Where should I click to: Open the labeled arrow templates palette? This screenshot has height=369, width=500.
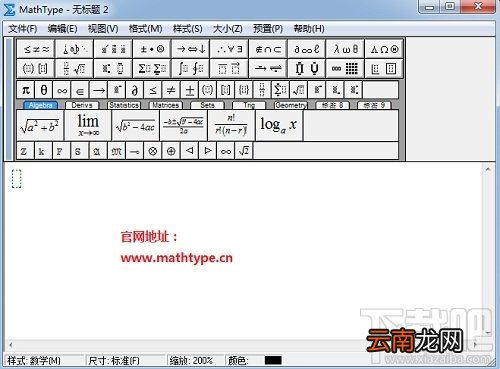(x=268, y=69)
